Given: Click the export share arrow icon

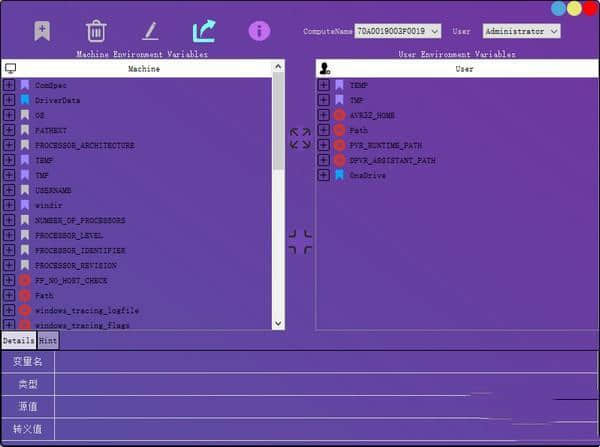Looking at the screenshot, I should pos(203,31).
